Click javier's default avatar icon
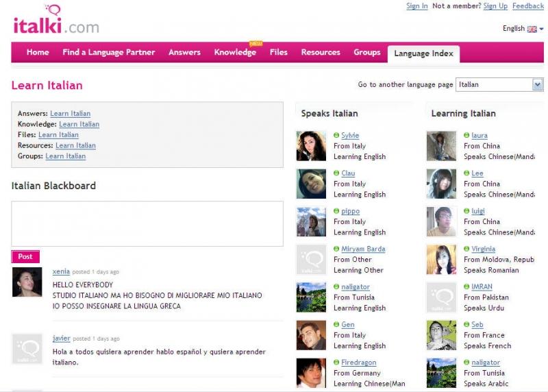The image size is (548, 392). point(27,349)
